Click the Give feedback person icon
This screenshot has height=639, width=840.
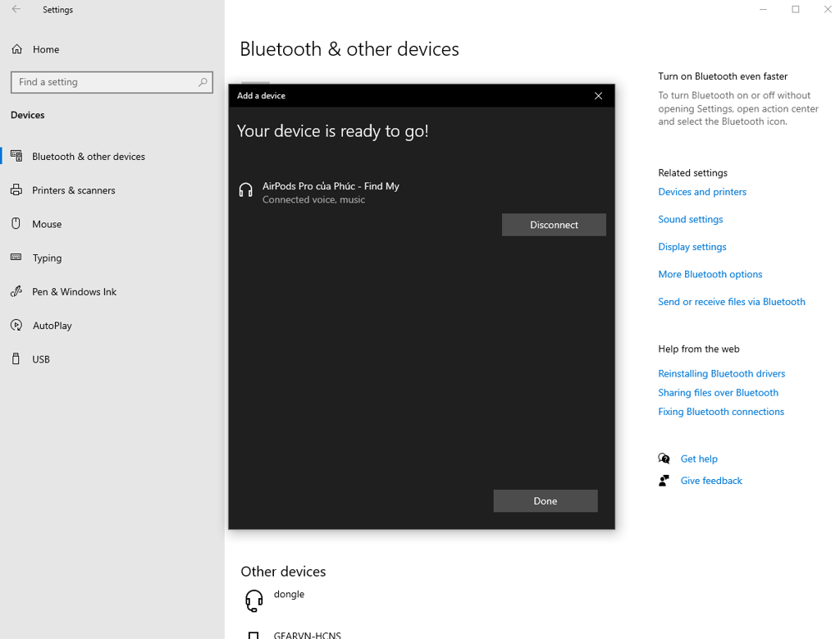(x=664, y=481)
